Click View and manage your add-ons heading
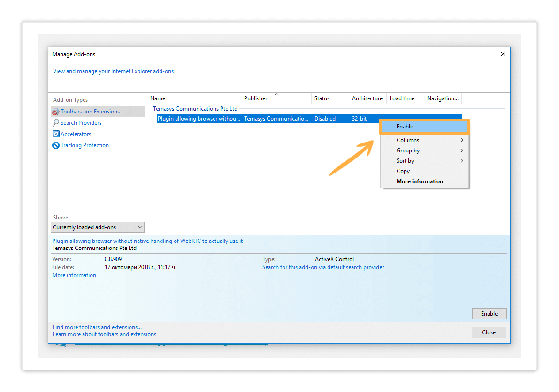This screenshot has height=392, width=559. pos(114,71)
